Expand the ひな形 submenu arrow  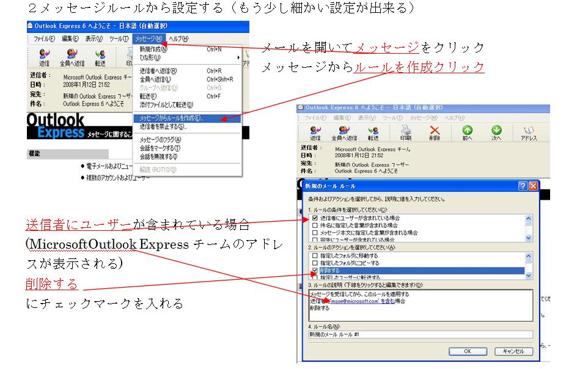[238, 58]
